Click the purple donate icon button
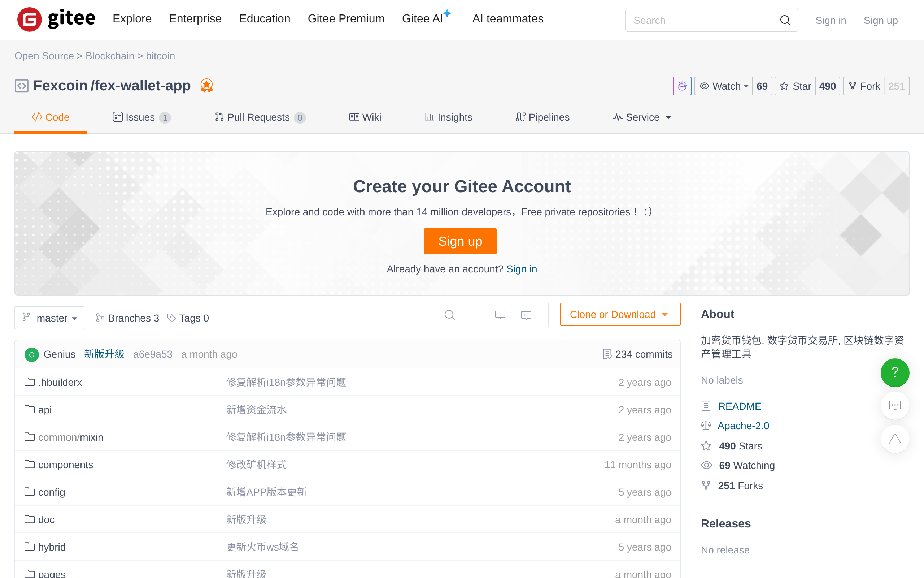This screenshot has height=578, width=924. pyautogui.click(x=682, y=86)
